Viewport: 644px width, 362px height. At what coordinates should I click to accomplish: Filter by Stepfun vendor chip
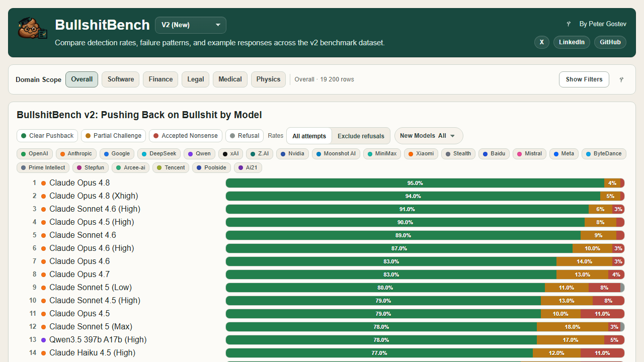tap(91, 168)
